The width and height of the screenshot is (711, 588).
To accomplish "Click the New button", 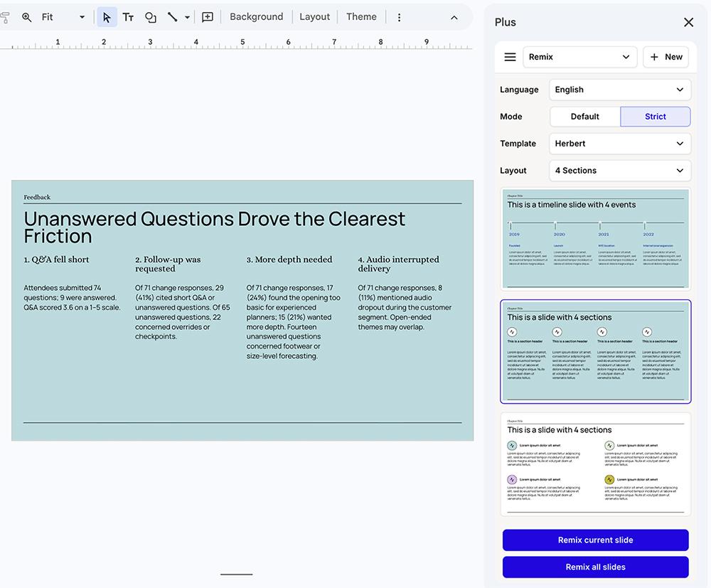I will pos(665,57).
